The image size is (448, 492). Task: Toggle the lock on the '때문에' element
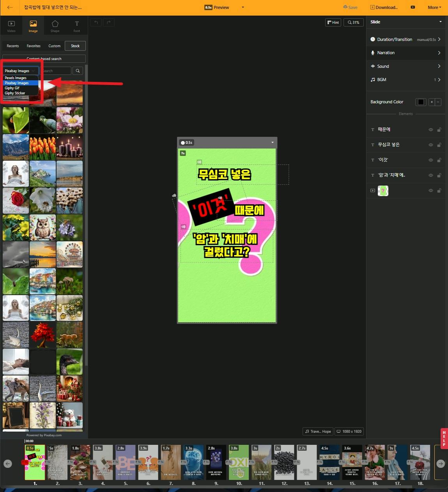(x=439, y=130)
